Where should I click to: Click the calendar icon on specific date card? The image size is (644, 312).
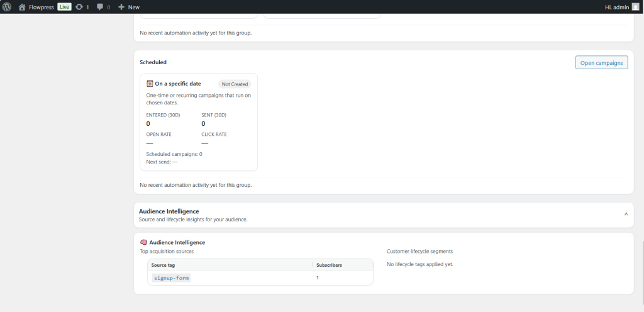pyautogui.click(x=150, y=83)
